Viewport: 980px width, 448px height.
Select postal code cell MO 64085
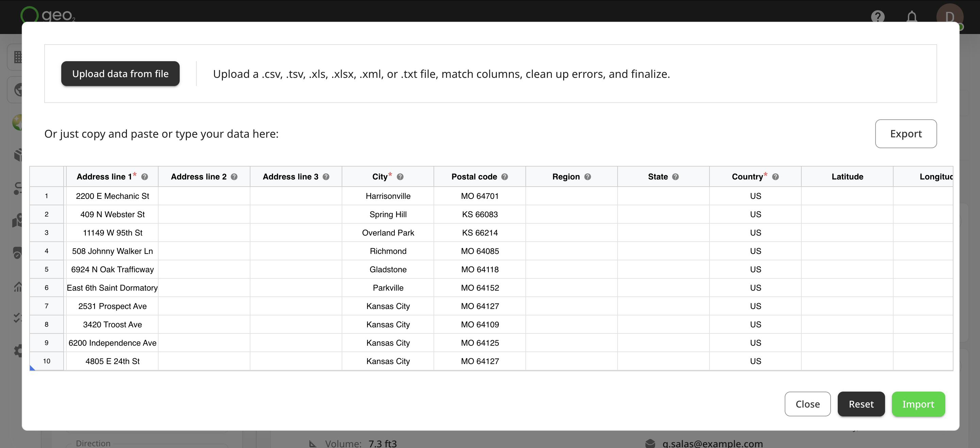click(x=480, y=251)
